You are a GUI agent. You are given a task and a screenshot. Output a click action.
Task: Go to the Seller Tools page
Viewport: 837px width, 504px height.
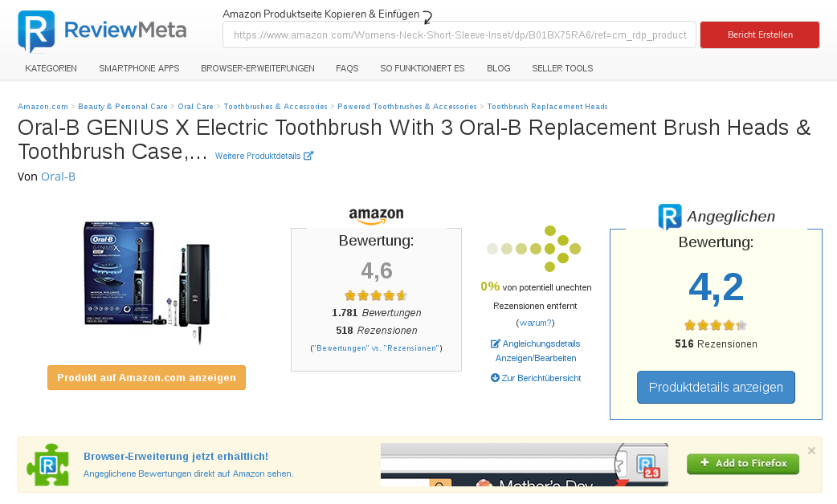pos(562,68)
